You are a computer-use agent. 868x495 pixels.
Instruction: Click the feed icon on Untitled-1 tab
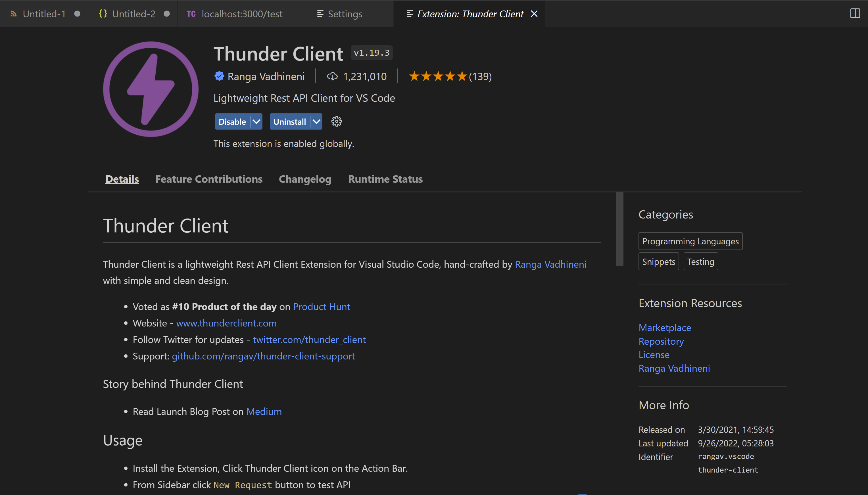pos(13,14)
